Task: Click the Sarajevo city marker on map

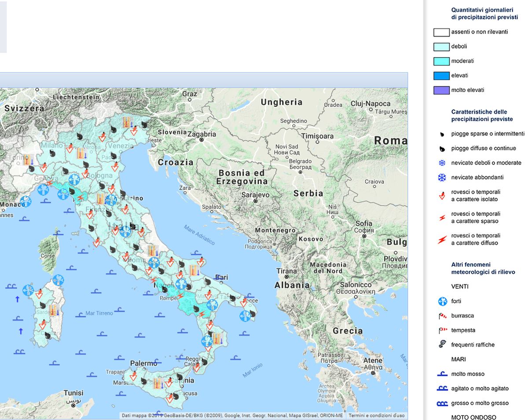Action: [x=255, y=201]
